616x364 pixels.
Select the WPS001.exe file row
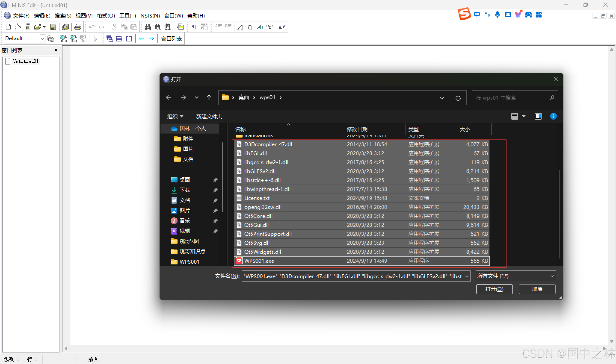coord(362,261)
